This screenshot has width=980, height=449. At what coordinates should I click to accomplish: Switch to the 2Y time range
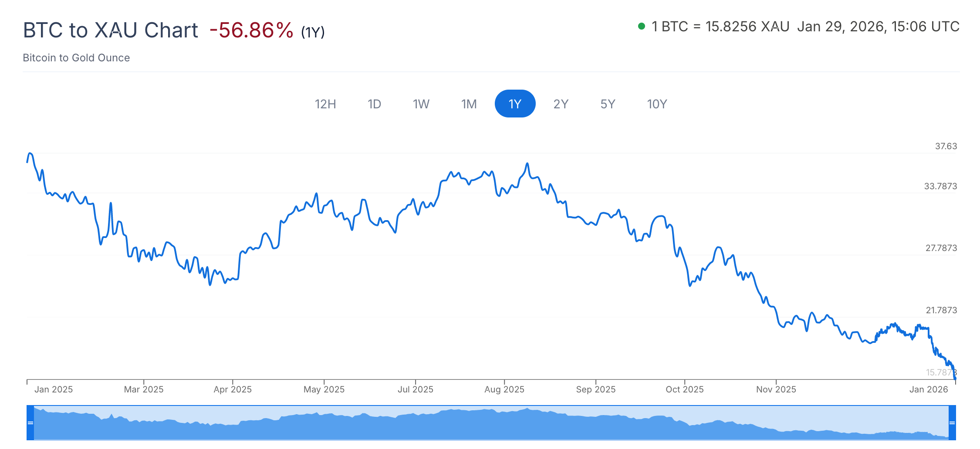click(x=561, y=104)
